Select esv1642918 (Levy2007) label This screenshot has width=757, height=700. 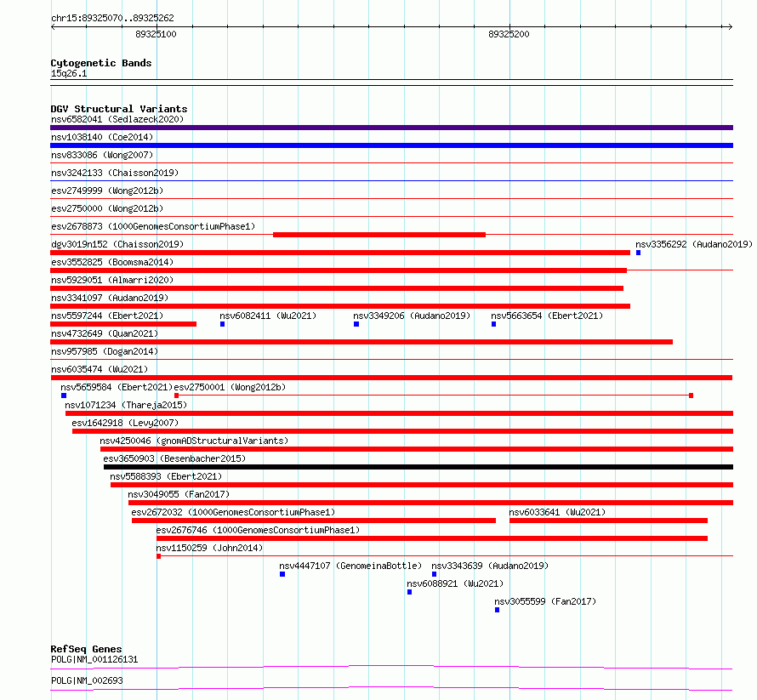coord(125,423)
